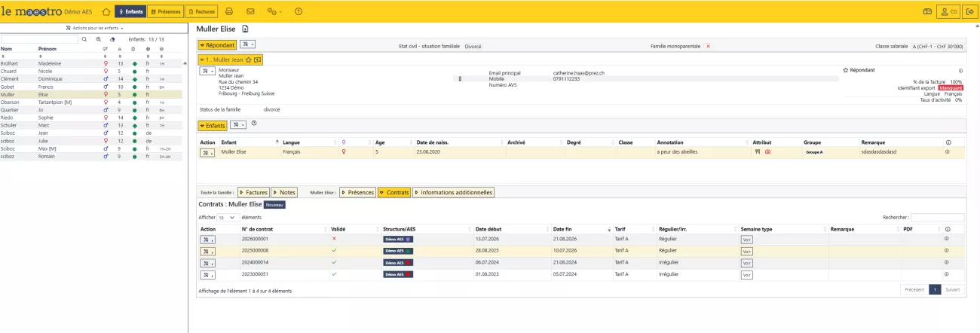Click the Rechercher field in contracts table
This screenshot has width=980, height=333.
coord(937,217)
